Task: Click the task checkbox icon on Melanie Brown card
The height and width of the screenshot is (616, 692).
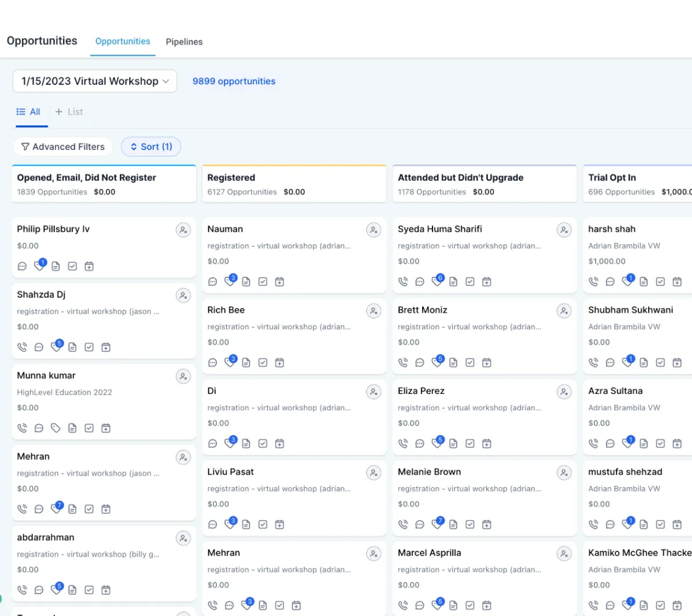Action: [x=470, y=525]
